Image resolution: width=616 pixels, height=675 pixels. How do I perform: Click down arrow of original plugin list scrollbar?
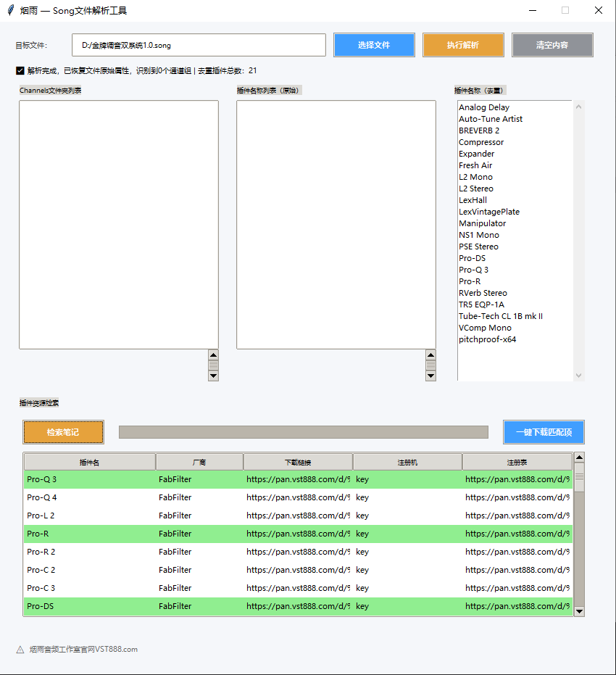click(x=430, y=376)
